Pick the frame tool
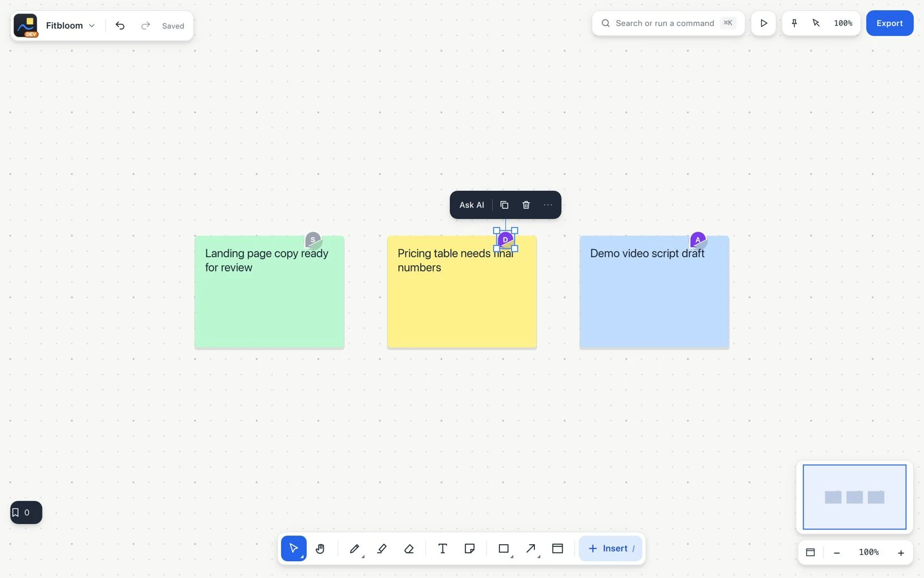Image resolution: width=924 pixels, height=578 pixels. click(558, 548)
